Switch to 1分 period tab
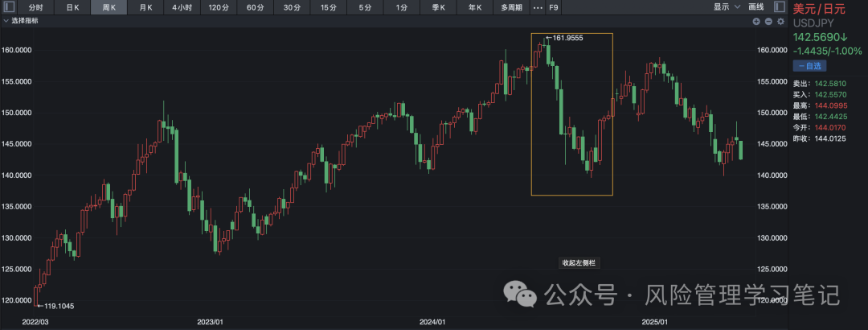 tap(401, 8)
